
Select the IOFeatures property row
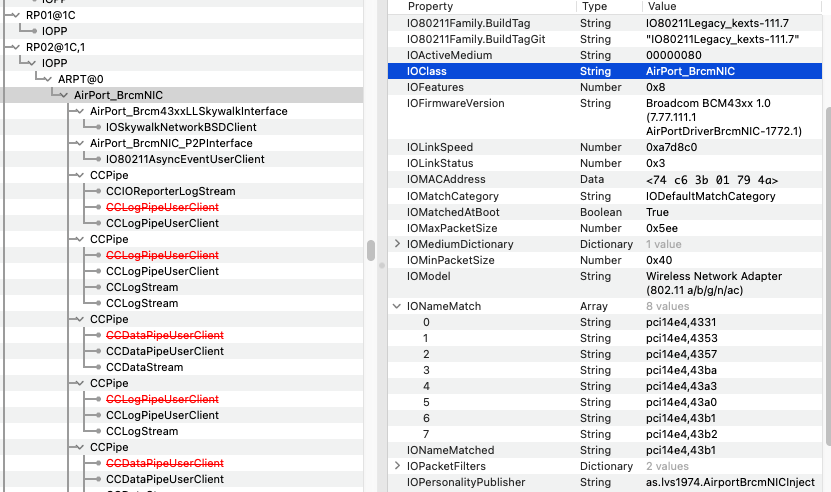pyautogui.click(x=605, y=87)
